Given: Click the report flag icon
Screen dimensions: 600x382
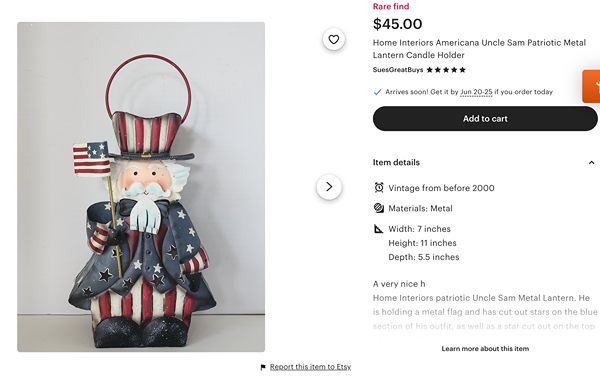Looking at the screenshot, I should [263, 367].
